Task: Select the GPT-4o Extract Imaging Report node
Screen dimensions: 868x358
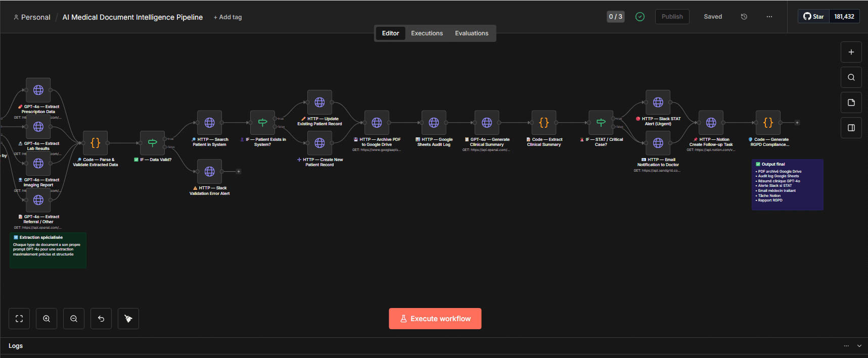Action: [38, 164]
